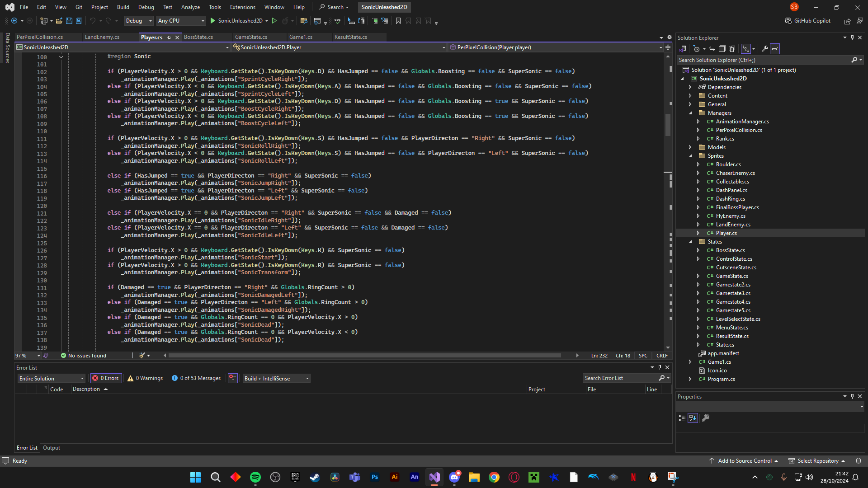Screen dimensions: 868x488
Task: Open Google Chrome from the Windows taskbar
Action: click(x=494, y=477)
